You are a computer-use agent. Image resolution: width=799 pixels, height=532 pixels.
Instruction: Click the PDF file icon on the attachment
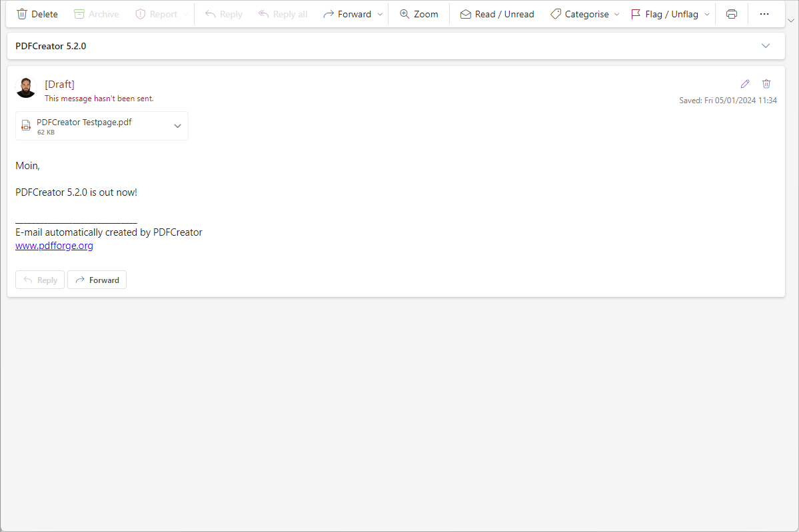26,126
